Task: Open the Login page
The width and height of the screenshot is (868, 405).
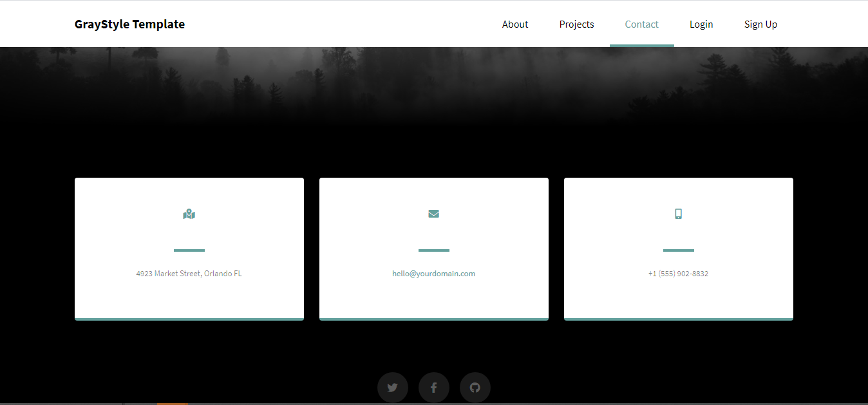Action: (x=701, y=24)
